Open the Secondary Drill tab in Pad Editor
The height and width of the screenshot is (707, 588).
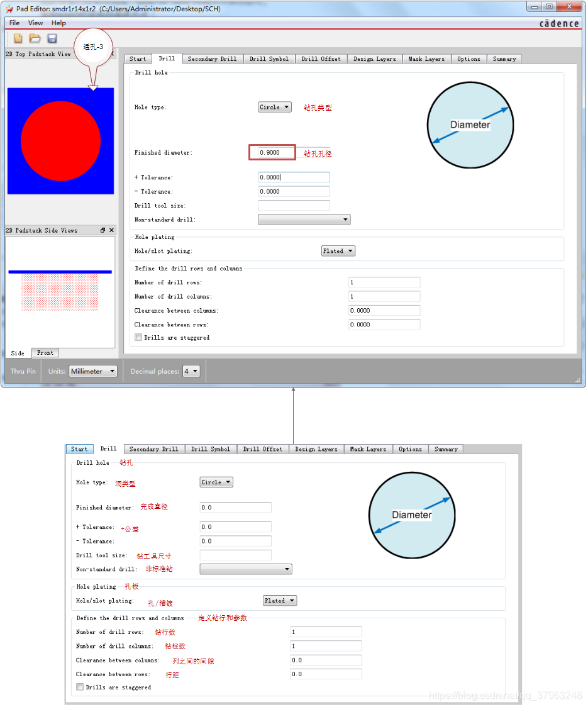[x=213, y=59]
